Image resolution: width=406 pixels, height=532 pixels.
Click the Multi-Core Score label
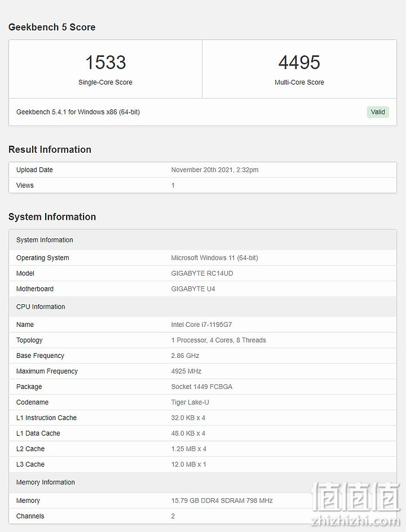coord(299,82)
